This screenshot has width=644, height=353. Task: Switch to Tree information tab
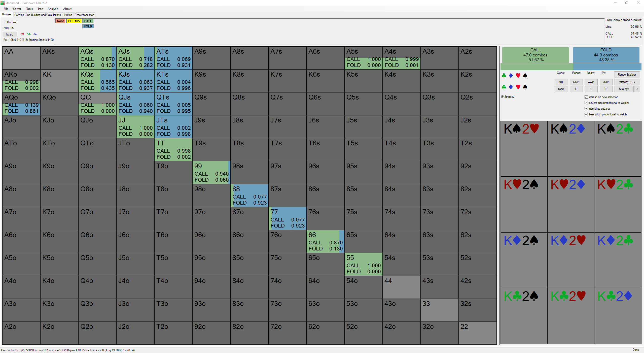85,15
